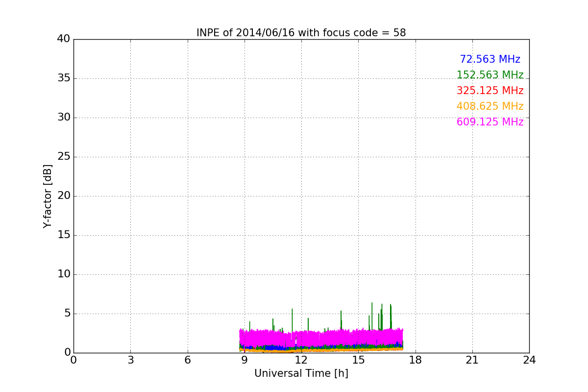Click y-axis tick label 35
Image resolution: width=588 pixels, height=392 pixels.
point(64,78)
